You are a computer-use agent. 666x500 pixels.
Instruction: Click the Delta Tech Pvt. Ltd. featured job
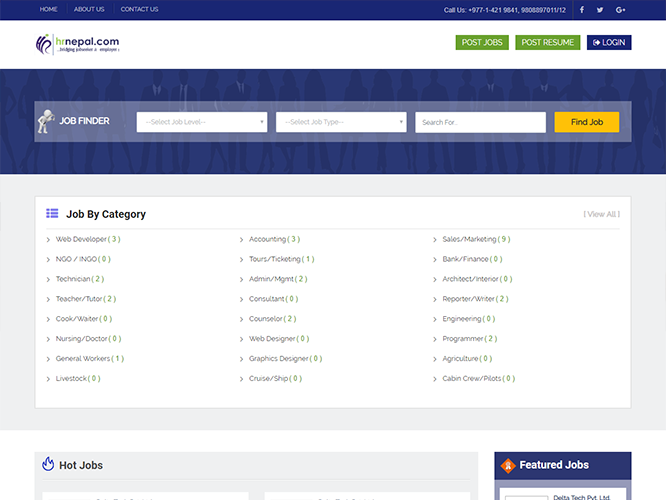click(581, 497)
